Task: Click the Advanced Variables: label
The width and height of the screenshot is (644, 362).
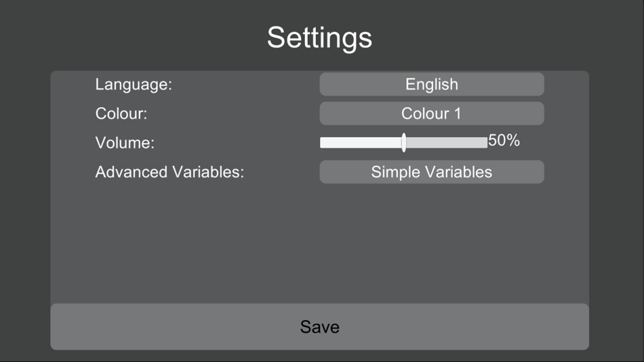Action: [169, 172]
